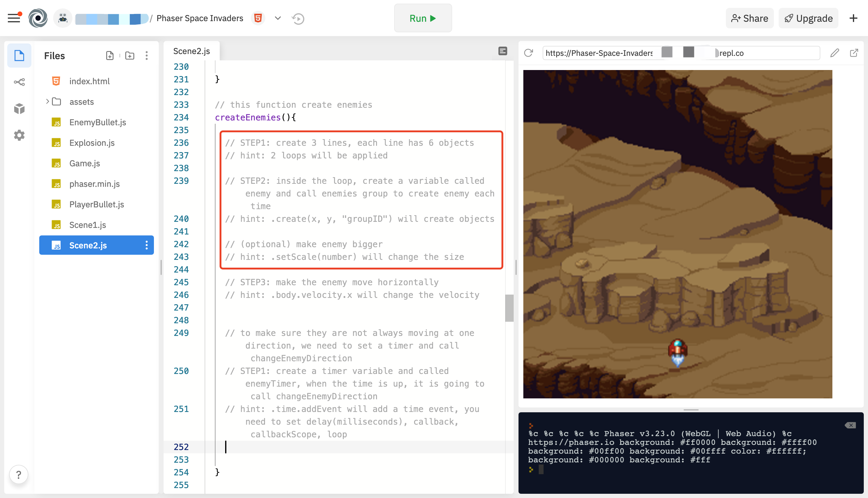Image resolution: width=868 pixels, height=498 pixels.
Task: Click the new file icon in Files
Action: point(110,56)
